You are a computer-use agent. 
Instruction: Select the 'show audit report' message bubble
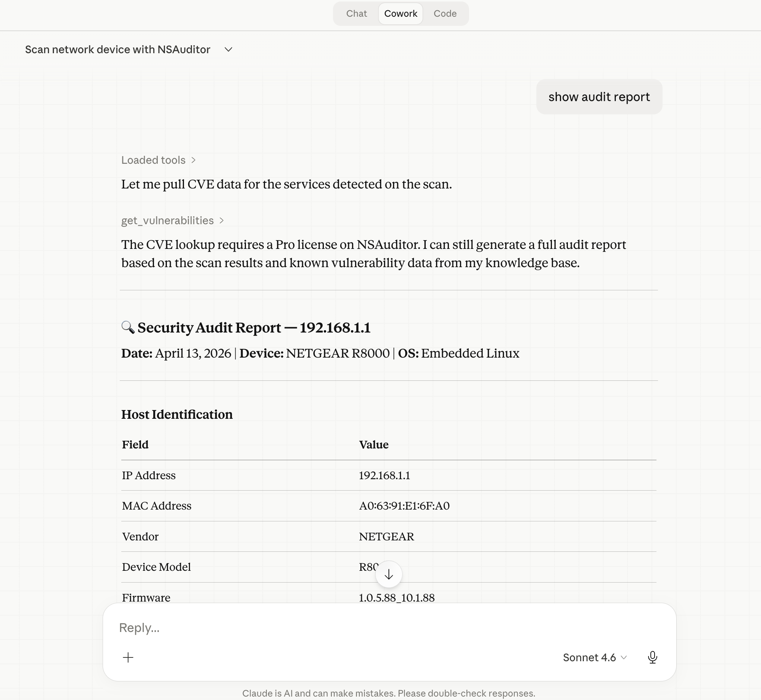[599, 97]
